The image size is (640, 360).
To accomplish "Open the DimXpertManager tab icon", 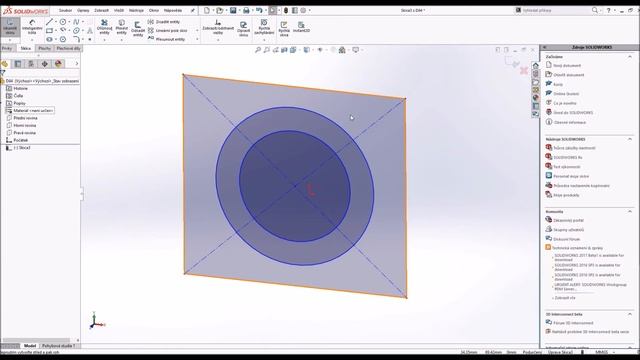I will [x=44, y=64].
